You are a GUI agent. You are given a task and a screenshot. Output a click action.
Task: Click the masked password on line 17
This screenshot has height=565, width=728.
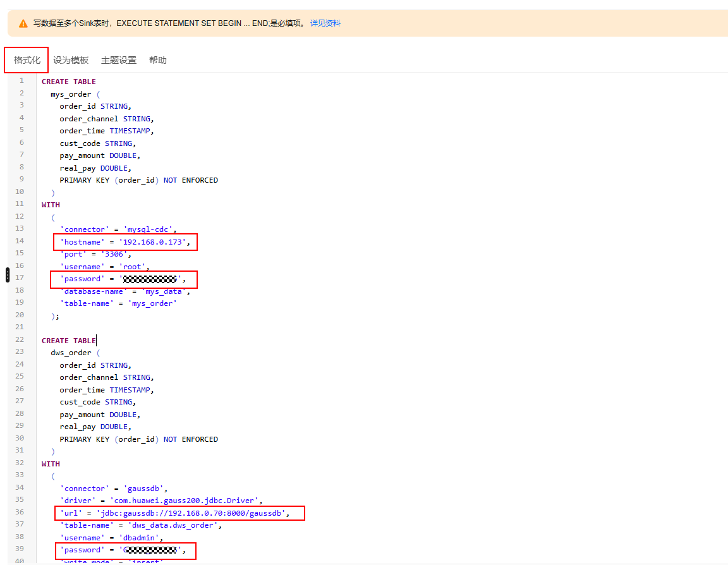click(x=150, y=279)
